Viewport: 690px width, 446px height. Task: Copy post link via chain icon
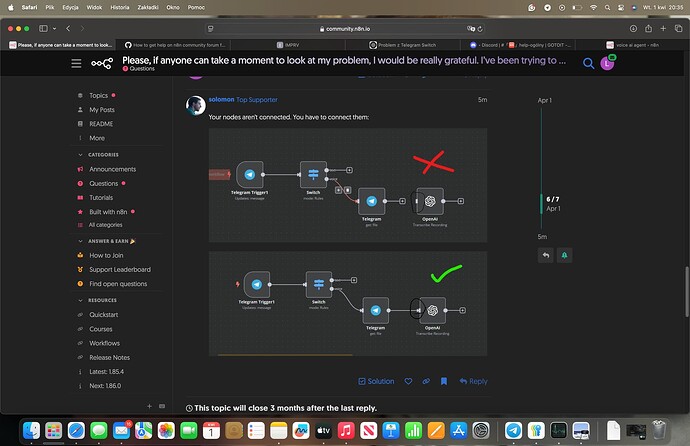(426, 381)
